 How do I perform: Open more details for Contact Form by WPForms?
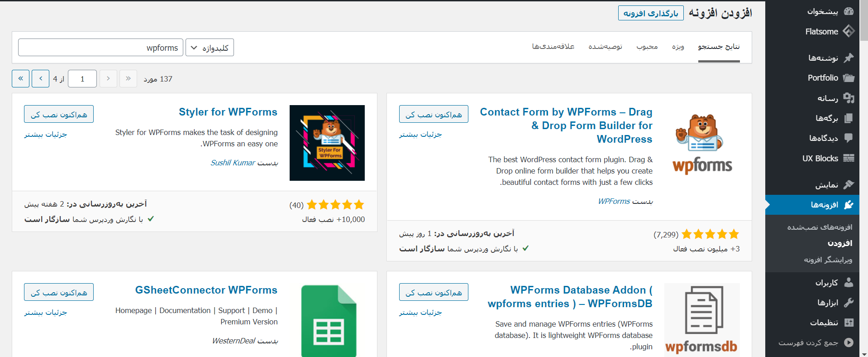[420, 135]
